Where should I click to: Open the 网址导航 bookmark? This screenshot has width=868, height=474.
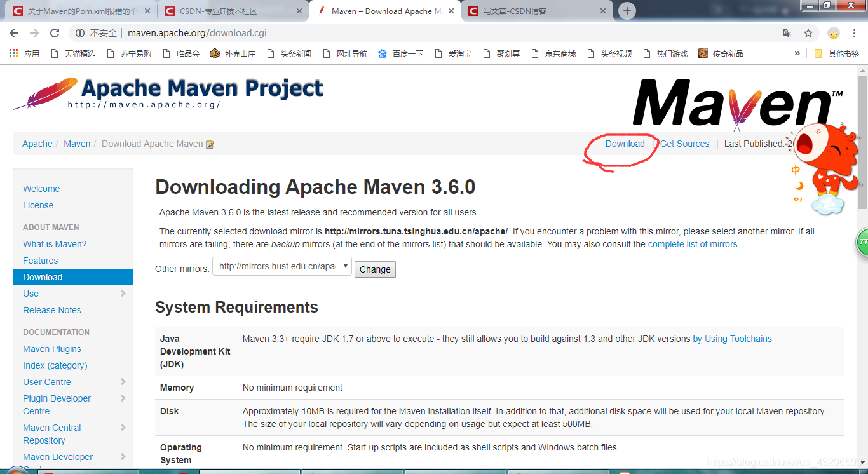[x=344, y=53]
